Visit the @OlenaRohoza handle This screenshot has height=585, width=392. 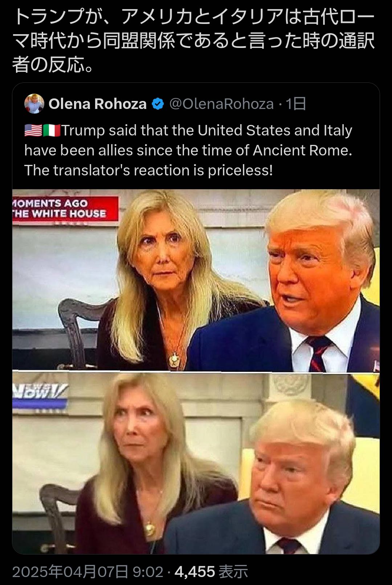pos(221,104)
